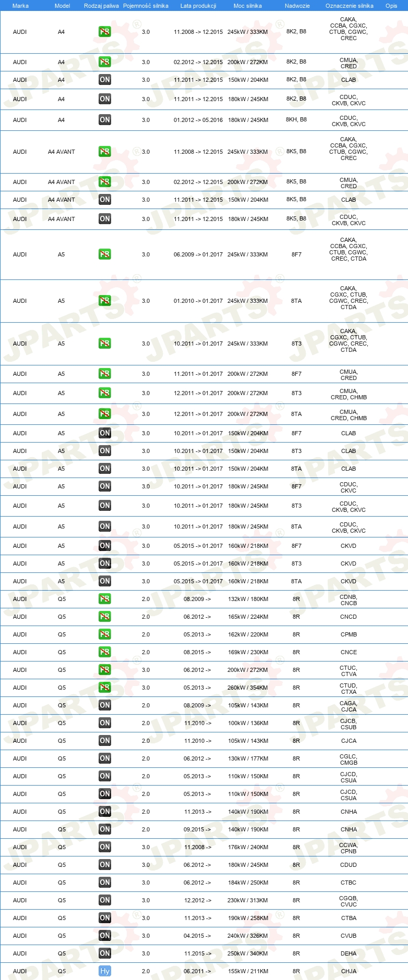This screenshot has height=980, width=408.
Task: Click the Opis column header
Action: [391, 6]
